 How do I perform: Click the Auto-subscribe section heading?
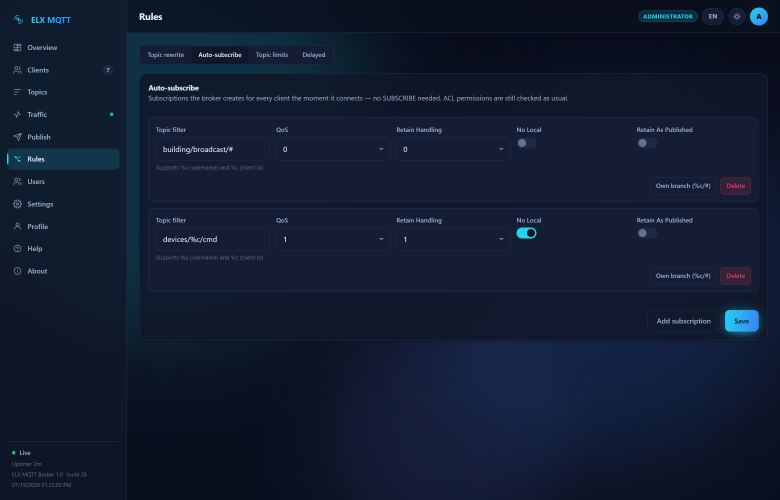(174, 88)
